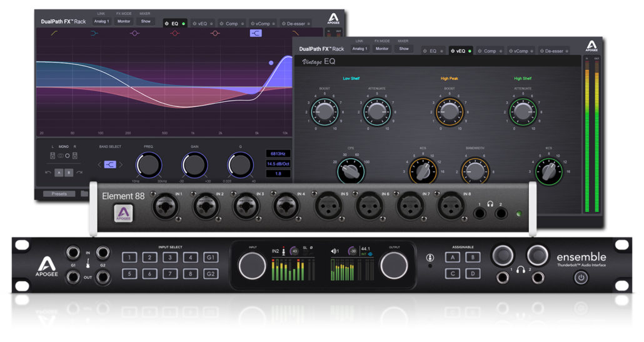Click the Q knob in the EQ window
This screenshot has height=342, width=644.
(240, 165)
